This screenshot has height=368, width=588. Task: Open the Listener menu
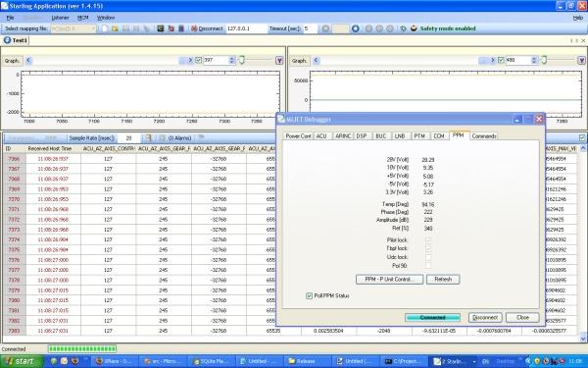pyautogui.click(x=60, y=18)
